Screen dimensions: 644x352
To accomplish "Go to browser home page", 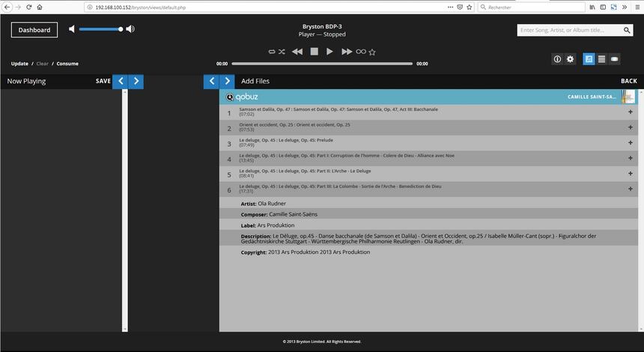I will click(40, 7).
